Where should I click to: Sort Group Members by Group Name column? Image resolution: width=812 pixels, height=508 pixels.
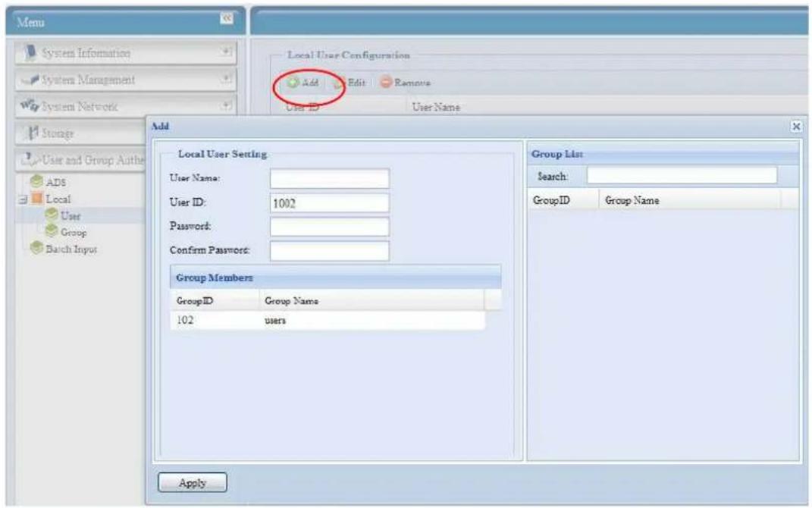tap(372, 300)
